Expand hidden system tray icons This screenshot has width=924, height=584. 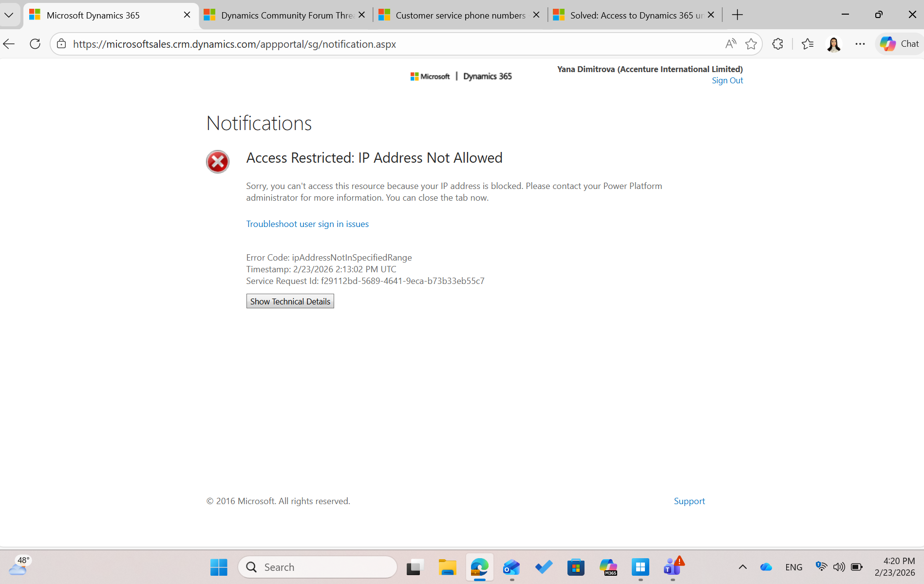(743, 567)
